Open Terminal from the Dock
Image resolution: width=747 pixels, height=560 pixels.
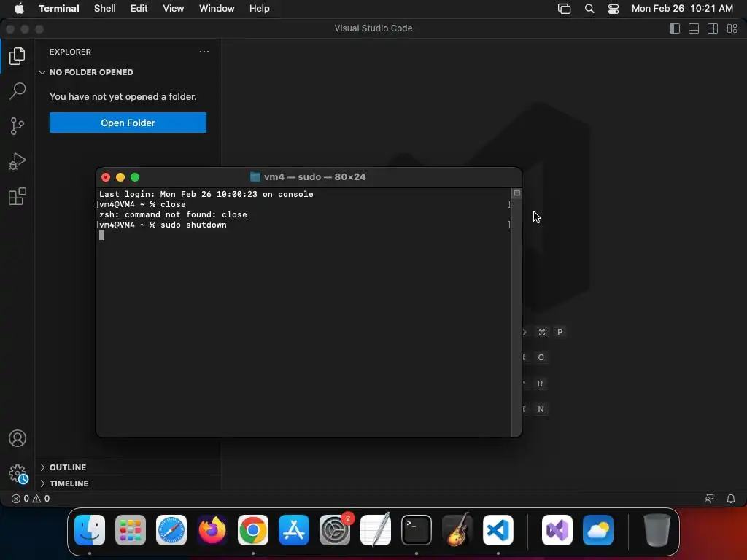tap(417, 530)
